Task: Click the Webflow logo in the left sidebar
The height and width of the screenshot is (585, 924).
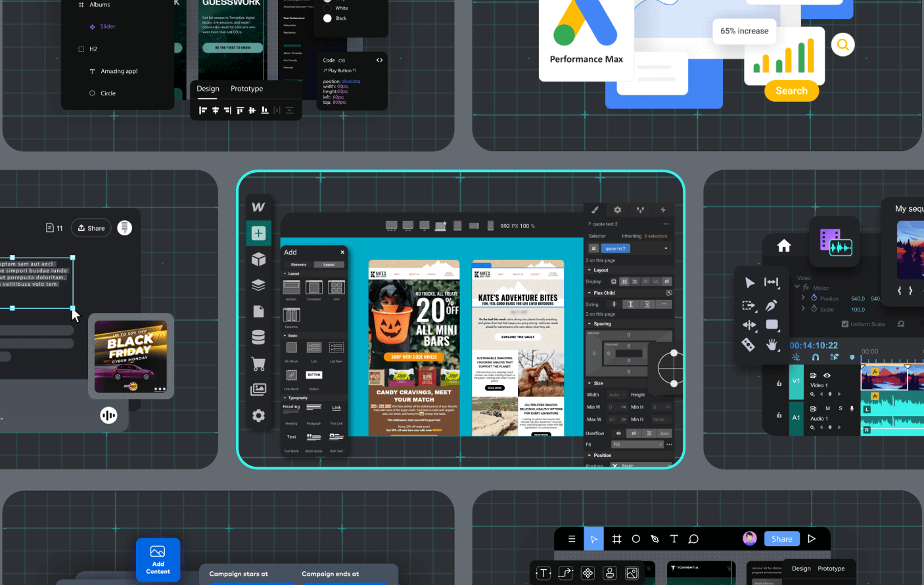Action: [x=258, y=207]
